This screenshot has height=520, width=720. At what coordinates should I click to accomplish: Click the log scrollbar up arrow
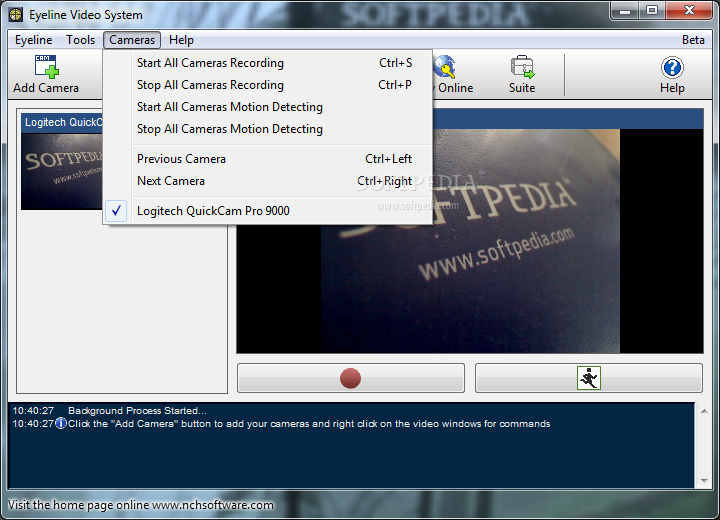pos(704,411)
